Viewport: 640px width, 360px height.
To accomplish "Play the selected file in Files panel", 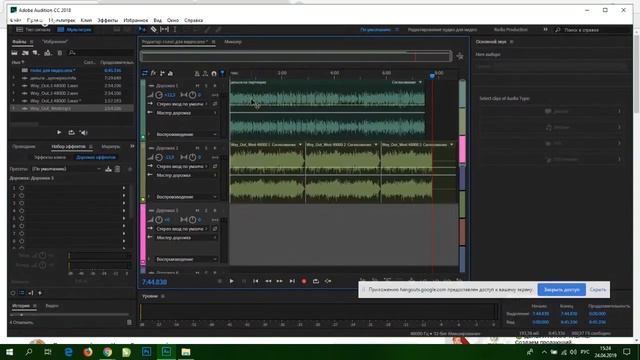I will [59, 132].
